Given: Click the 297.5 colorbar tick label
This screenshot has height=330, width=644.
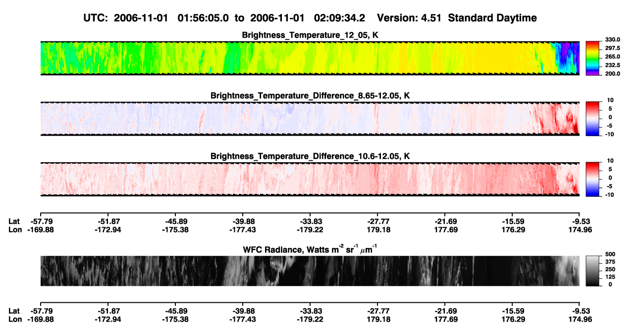Looking at the screenshot, I should pyautogui.click(x=613, y=48).
